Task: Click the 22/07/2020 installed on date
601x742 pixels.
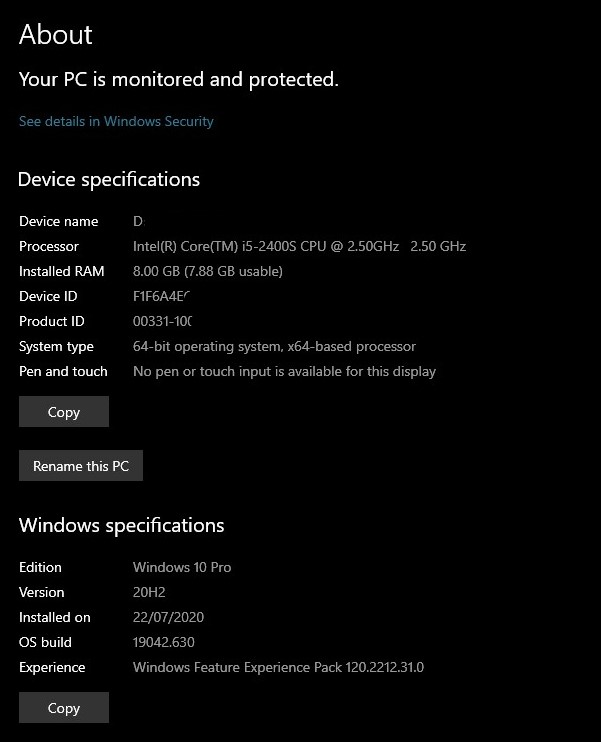Action: tap(168, 617)
